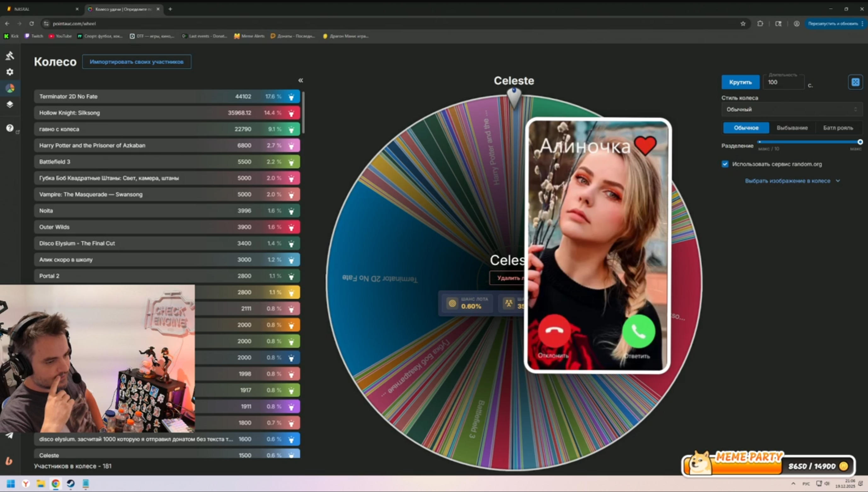Screen dimensions: 868x492
Task: Click the Разделение slider handle
Action: (x=860, y=142)
